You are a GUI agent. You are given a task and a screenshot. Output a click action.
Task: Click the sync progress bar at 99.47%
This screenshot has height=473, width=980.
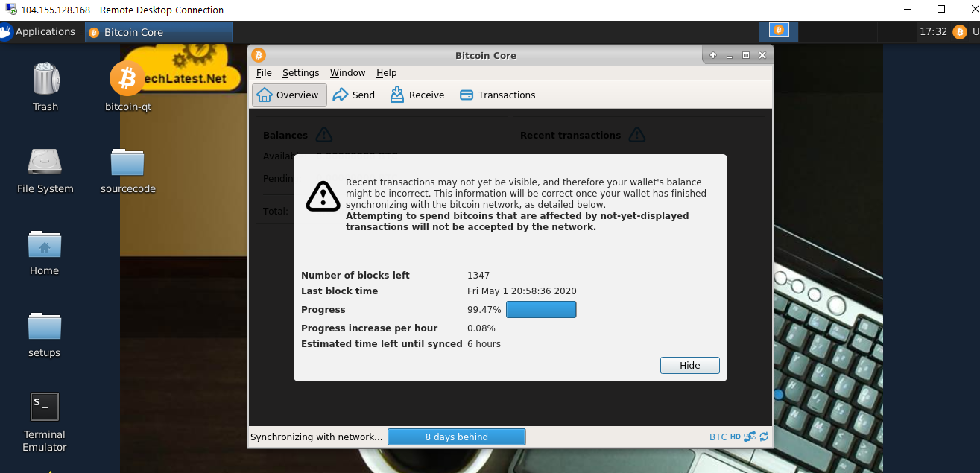(541, 309)
